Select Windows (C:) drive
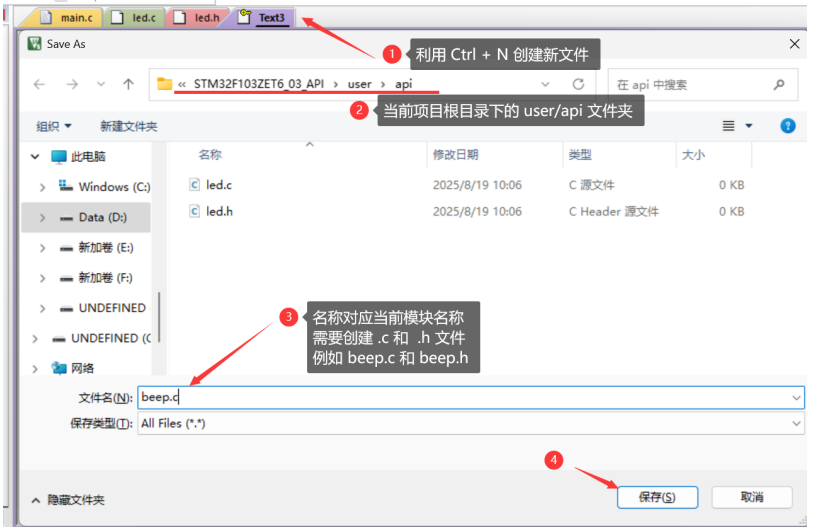Viewport: 822px width, 529px height. click(x=104, y=187)
